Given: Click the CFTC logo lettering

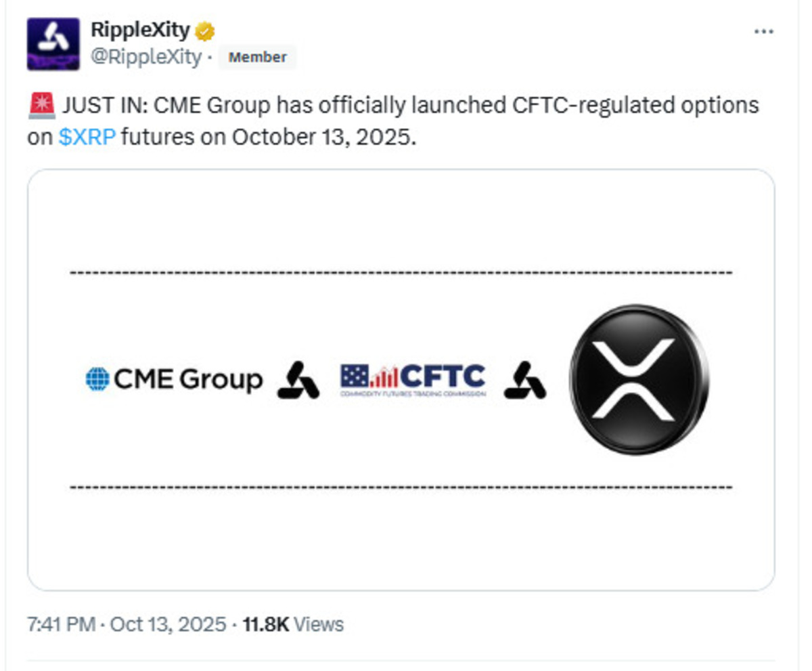Looking at the screenshot, I should coord(443,376).
